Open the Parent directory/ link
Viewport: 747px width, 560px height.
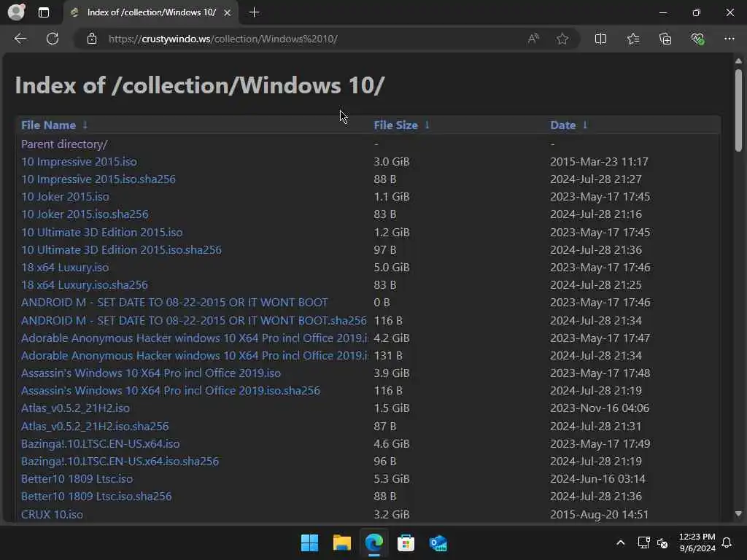(64, 144)
